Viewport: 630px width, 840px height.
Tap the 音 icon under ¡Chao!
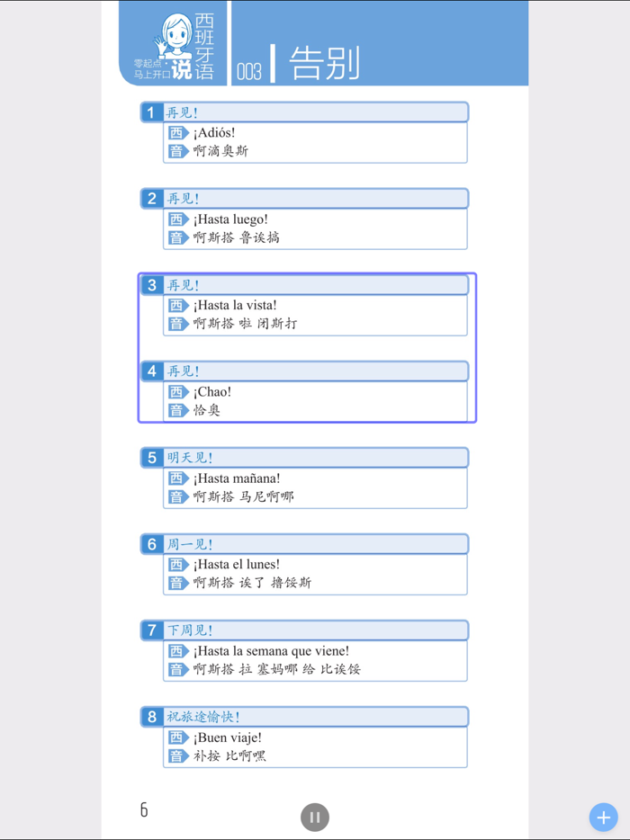coord(177,410)
